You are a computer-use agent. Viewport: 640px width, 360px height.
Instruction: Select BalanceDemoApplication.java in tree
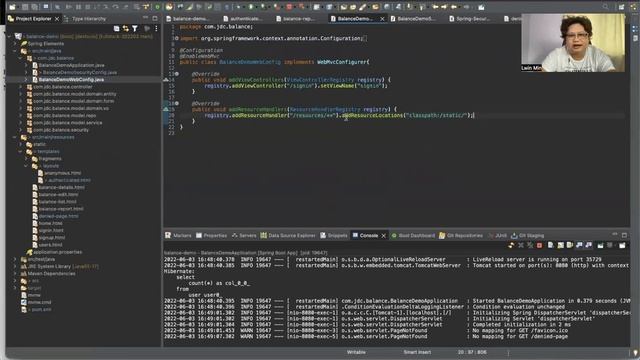point(68,65)
